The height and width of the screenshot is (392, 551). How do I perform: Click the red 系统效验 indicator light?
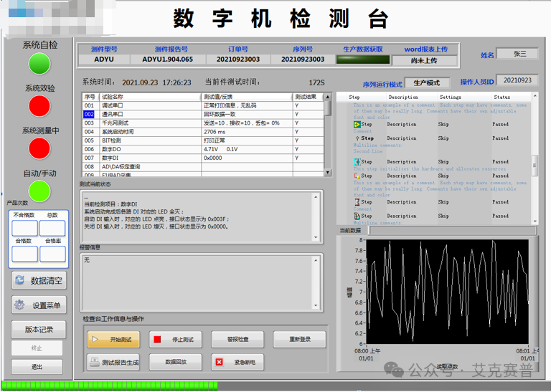click(39, 106)
